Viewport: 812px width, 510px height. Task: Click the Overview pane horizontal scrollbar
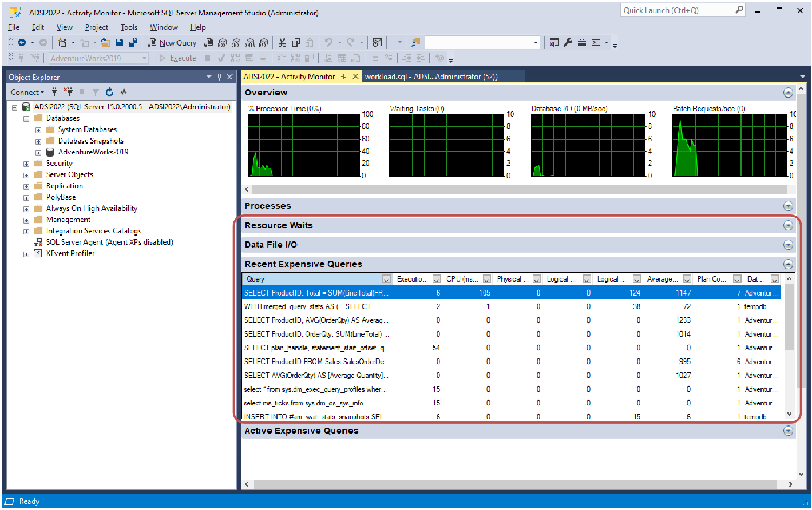(515, 189)
